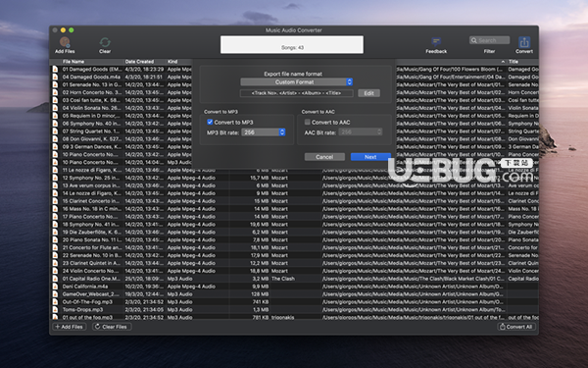Click file icon for 04 Violin Sonata
588x368 pixels.
(55, 108)
